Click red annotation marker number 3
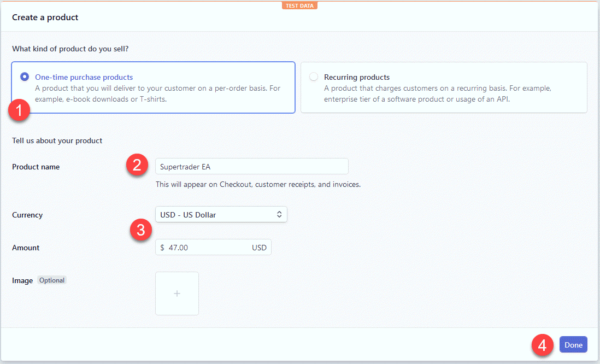The width and height of the screenshot is (600, 364). (x=140, y=230)
